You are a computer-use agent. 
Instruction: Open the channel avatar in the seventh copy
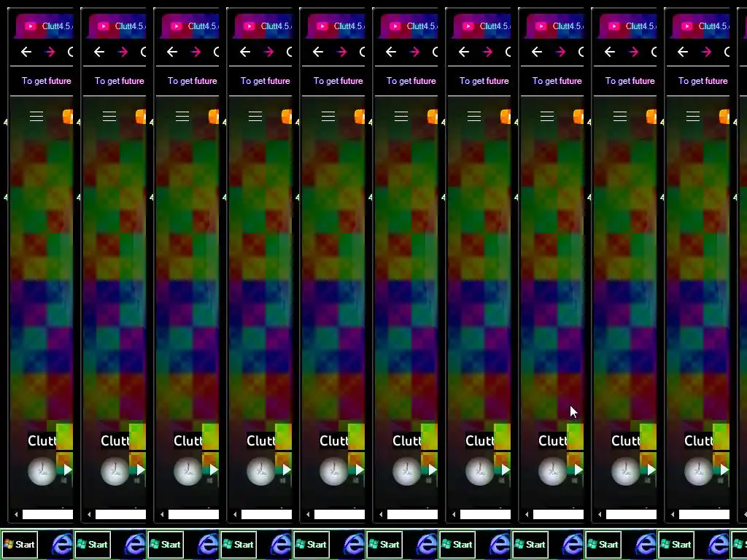click(x=479, y=472)
